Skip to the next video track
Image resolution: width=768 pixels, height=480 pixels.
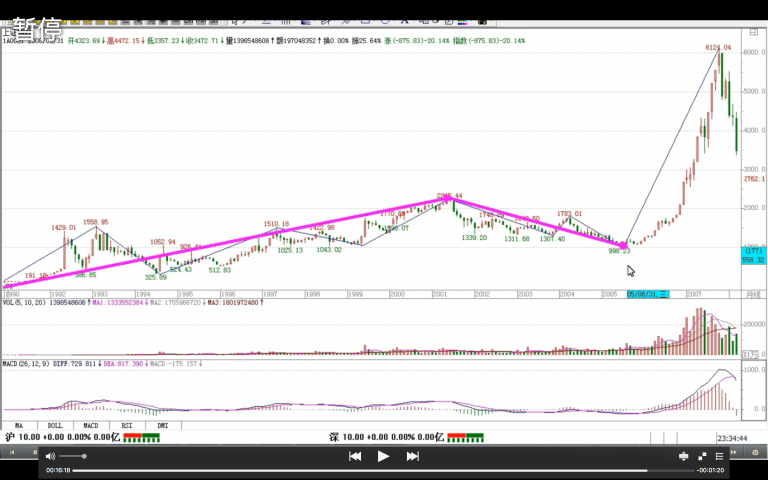(x=412, y=456)
